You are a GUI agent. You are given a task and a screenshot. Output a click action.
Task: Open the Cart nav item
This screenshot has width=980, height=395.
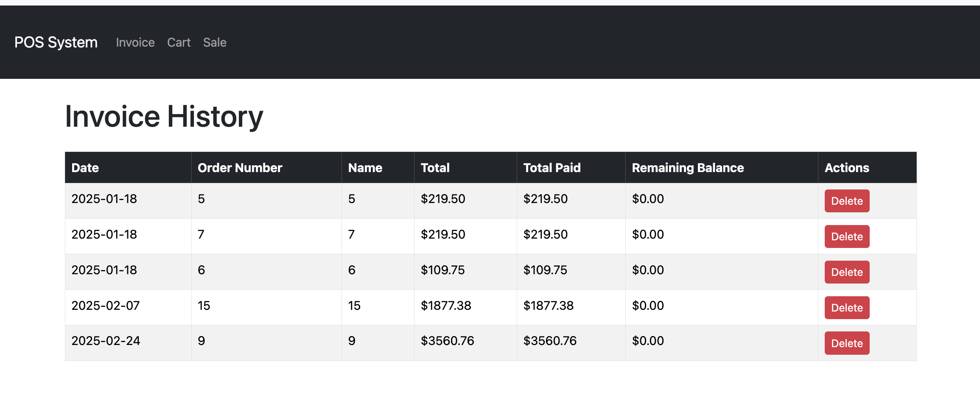pyautogui.click(x=179, y=42)
